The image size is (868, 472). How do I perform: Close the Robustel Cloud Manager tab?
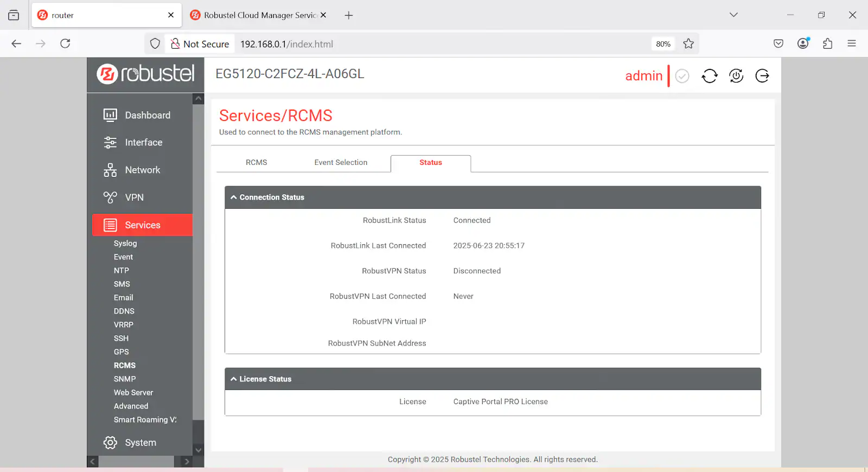pyautogui.click(x=323, y=15)
